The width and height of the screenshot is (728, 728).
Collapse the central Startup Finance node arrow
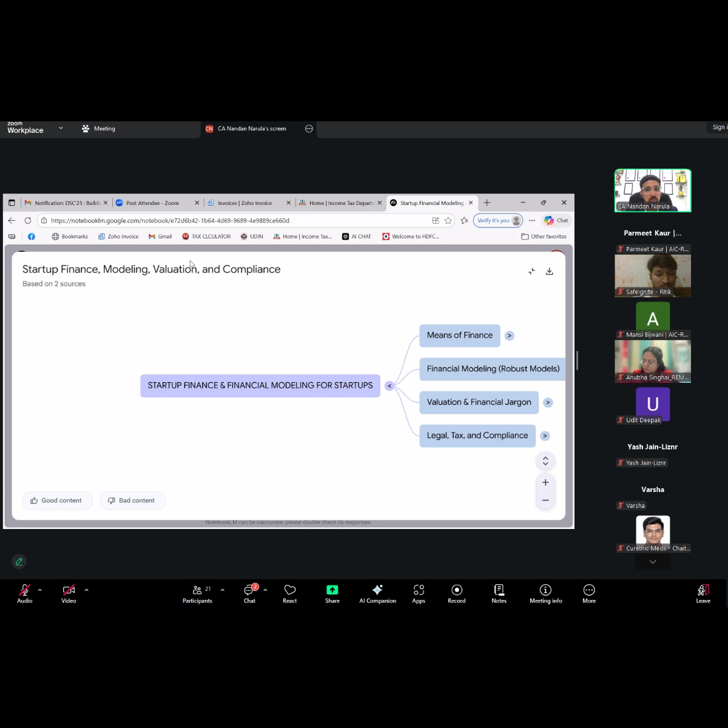(389, 386)
